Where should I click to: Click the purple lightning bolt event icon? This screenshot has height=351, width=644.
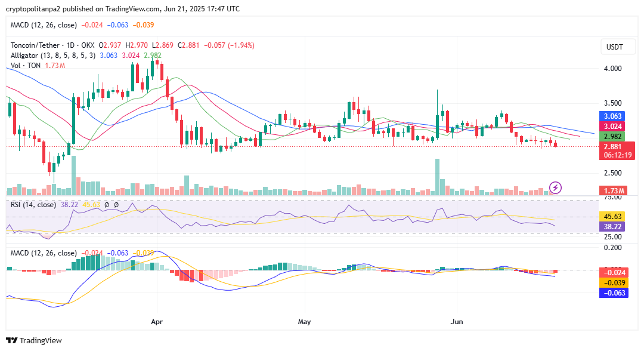[555, 188]
